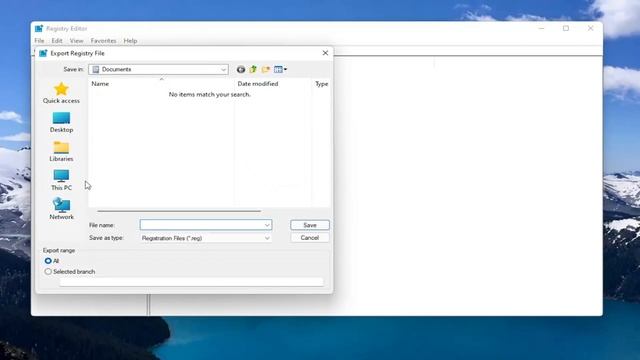Open the Favorites menu

pos(103,41)
